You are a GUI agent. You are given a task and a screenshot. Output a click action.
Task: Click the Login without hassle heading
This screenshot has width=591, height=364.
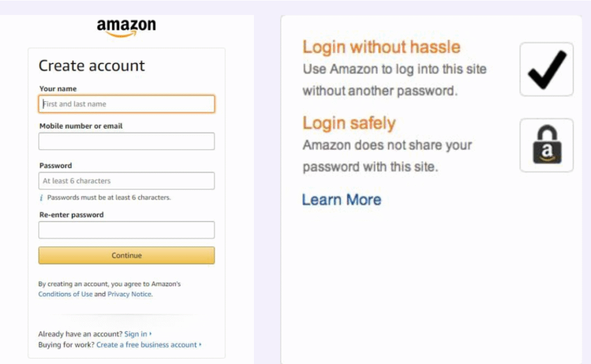[x=381, y=47]
